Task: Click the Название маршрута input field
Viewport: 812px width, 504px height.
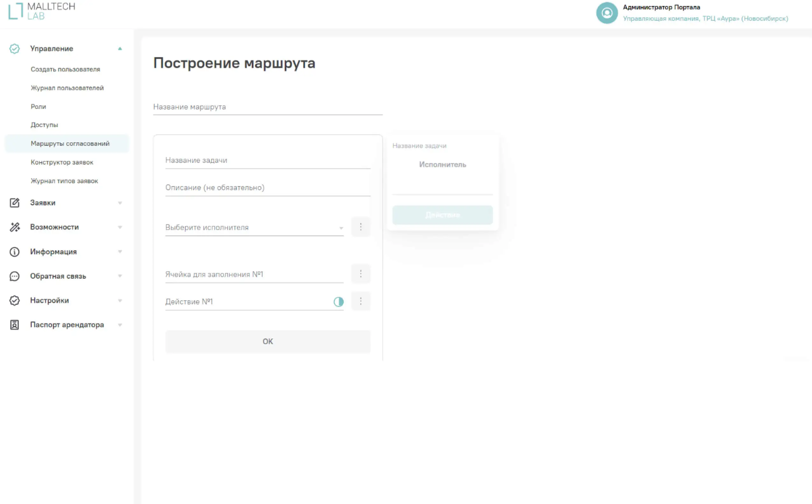Action: pyautogui.click(x=267, y=107)
